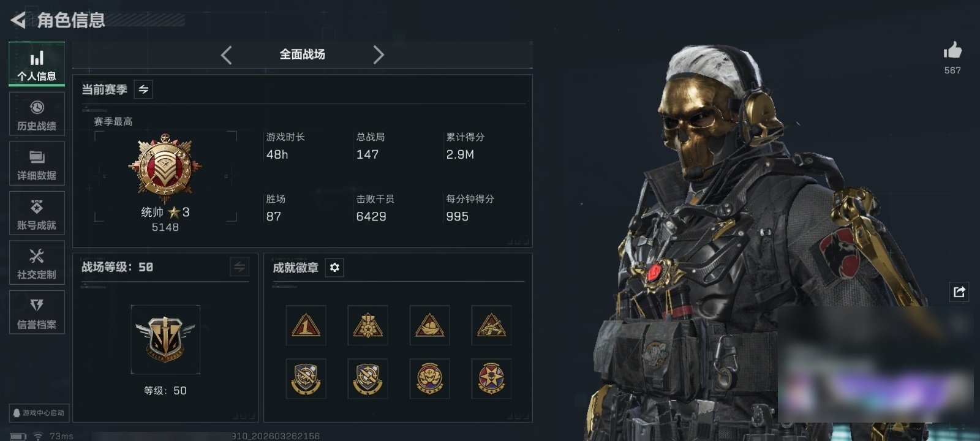
Task: Open achievement badge settings gear
Action: click(334, 268)
